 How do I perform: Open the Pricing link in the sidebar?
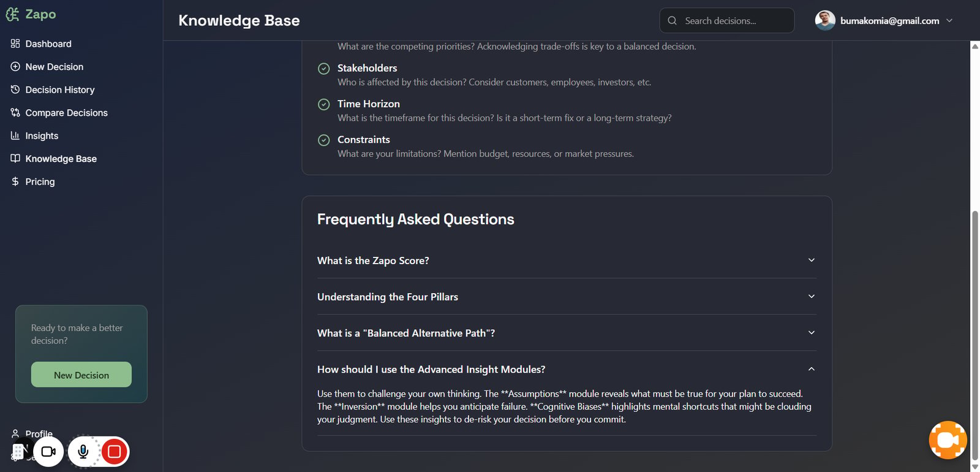click(x=40, y=181)
